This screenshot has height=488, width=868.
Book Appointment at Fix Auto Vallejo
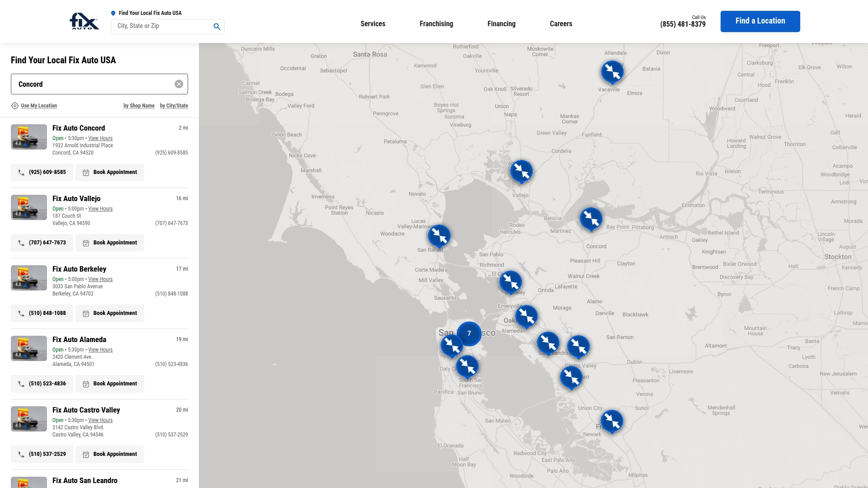pyautogui.click(x=110, y=243)
